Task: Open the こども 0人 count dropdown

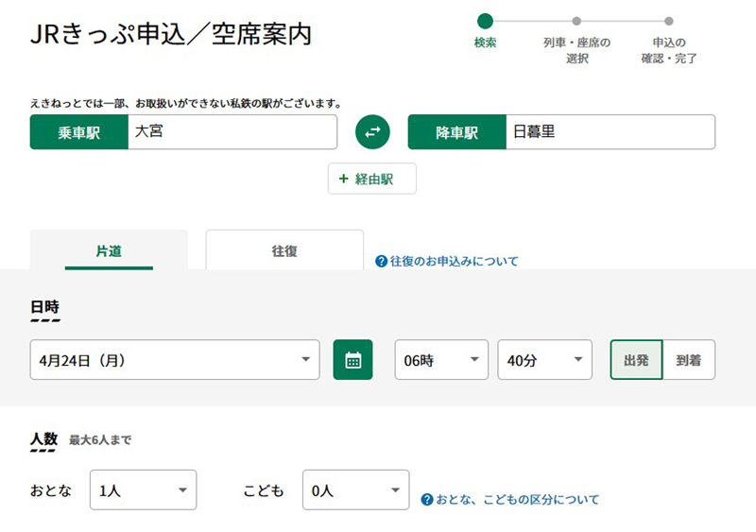Action: (356, 490)
